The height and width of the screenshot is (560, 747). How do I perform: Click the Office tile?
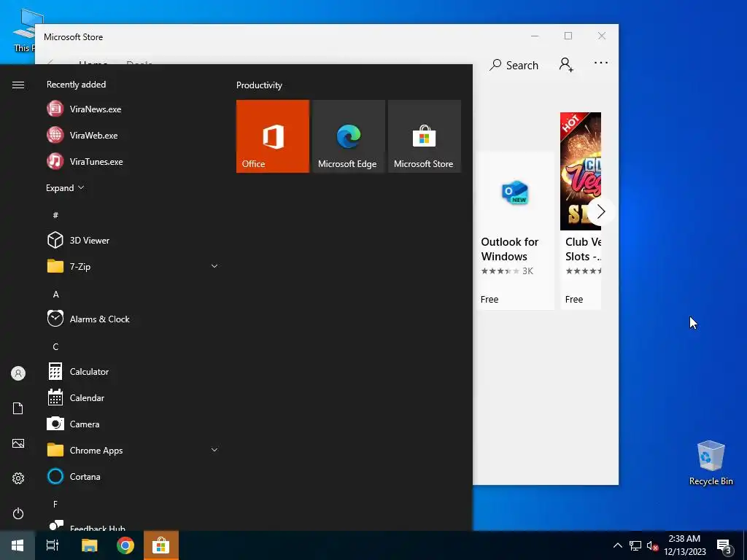273,136
